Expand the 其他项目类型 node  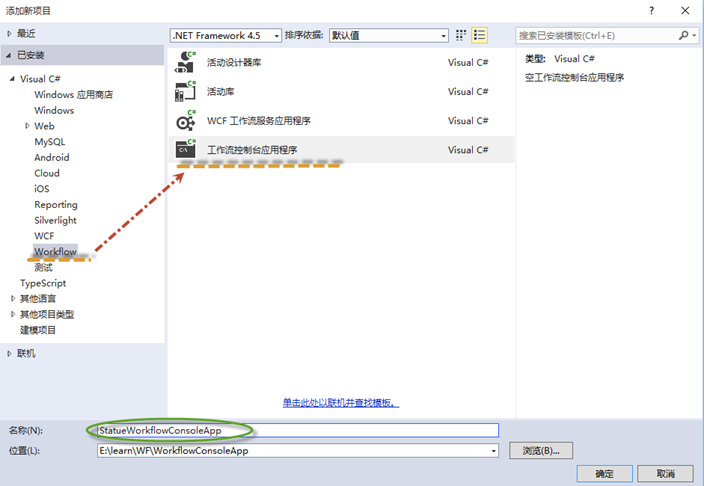(13, 314)
